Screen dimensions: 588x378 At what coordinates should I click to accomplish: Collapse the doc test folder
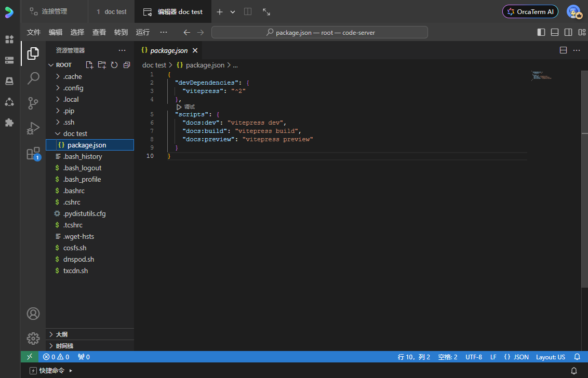point(75,133)
